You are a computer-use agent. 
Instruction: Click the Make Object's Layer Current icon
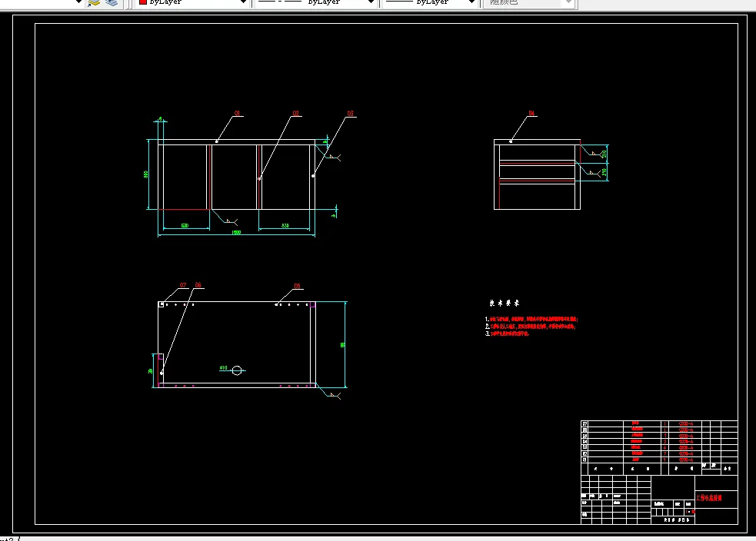(x=94, y=2)
